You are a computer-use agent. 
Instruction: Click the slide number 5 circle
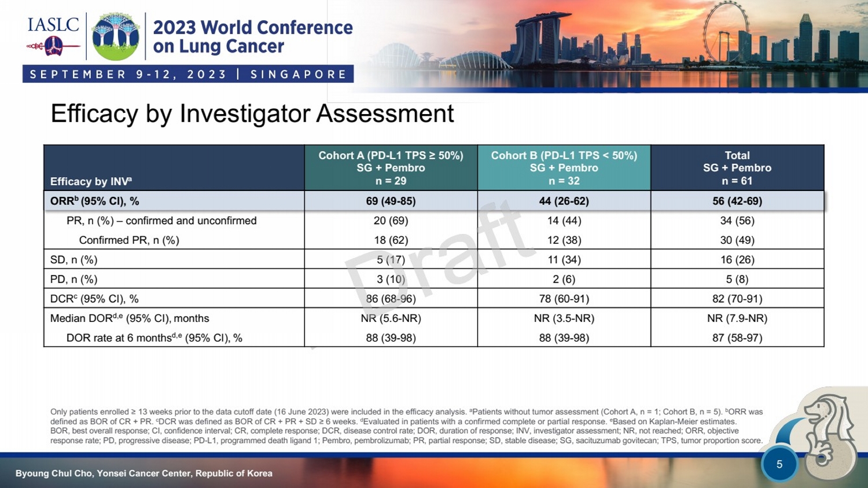point(779,464)
